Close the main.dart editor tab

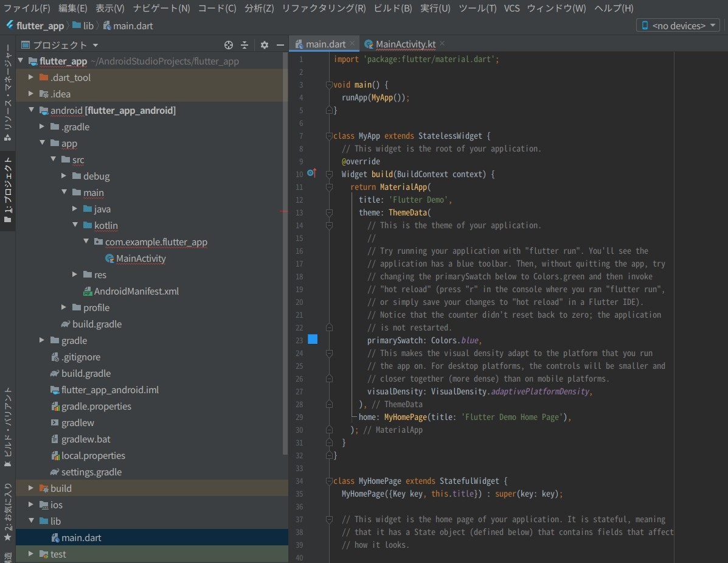coord(352,43)
